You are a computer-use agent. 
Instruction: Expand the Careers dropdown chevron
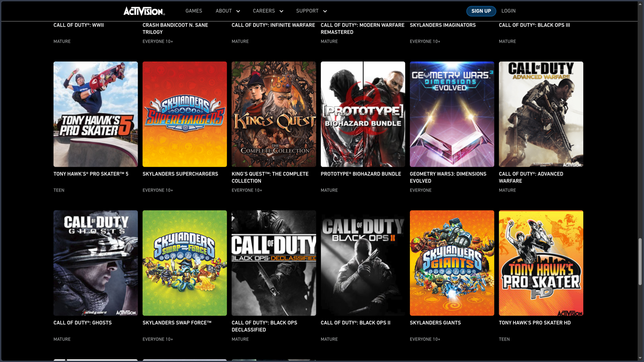point(281,11)
